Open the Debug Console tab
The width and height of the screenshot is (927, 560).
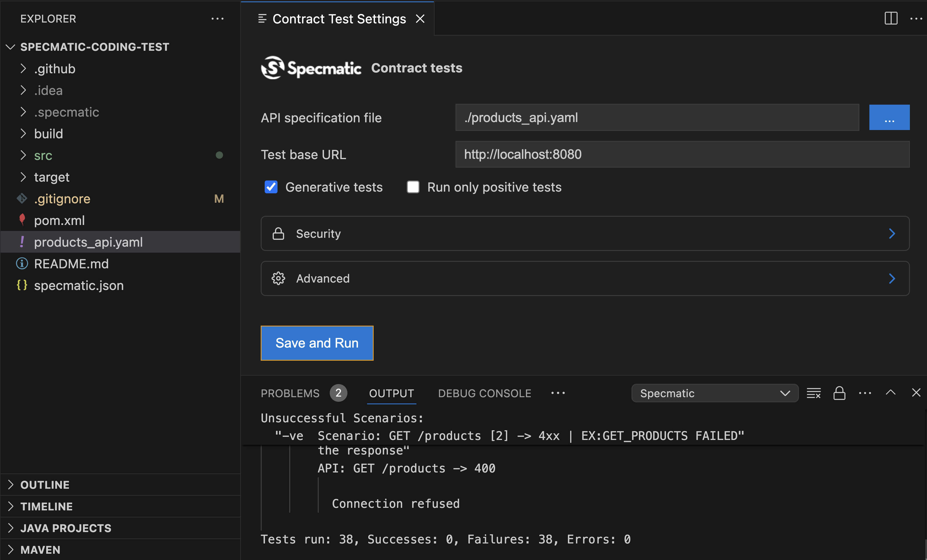485,393
